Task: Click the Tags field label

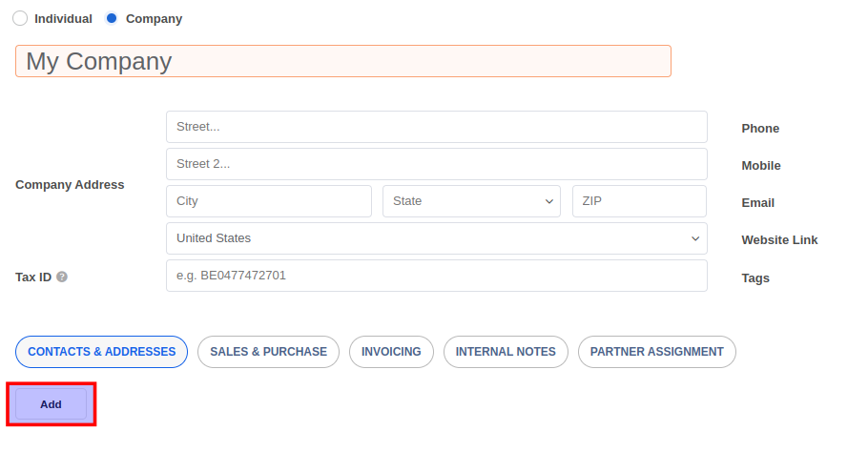Action: [755, 278]
